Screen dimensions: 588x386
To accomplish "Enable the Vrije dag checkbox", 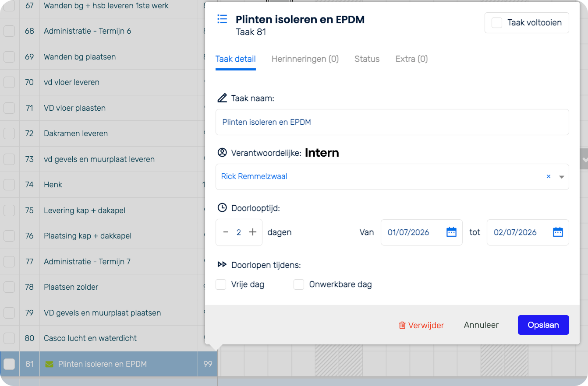I will tap(221, 284).
